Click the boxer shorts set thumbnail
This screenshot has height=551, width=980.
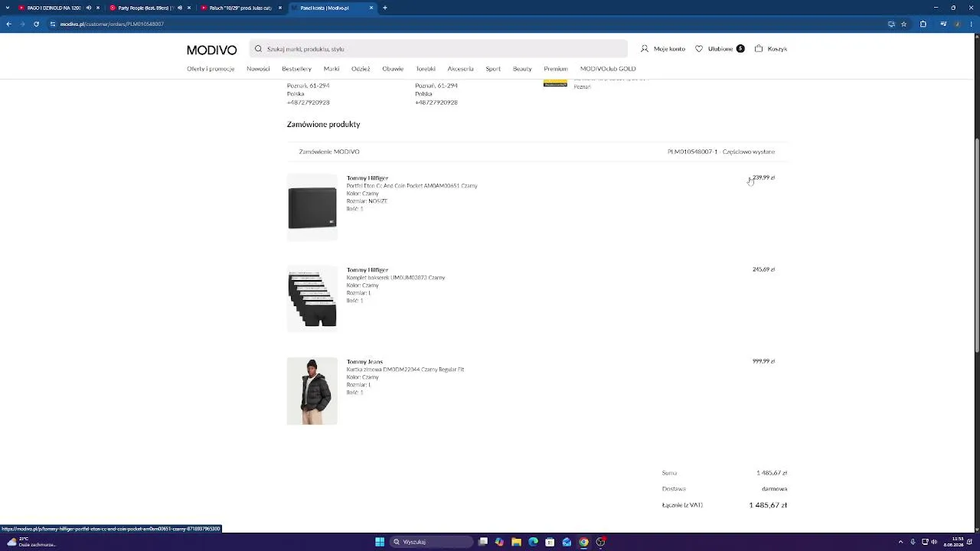312,299
